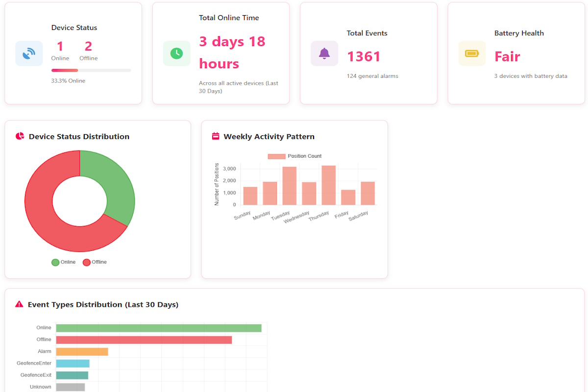This screenshot has width=588, height=392.
Task: Click the calendar icon beside Weekly Activity Pattern
Action: pyautogui.click(x=215, y=136)
